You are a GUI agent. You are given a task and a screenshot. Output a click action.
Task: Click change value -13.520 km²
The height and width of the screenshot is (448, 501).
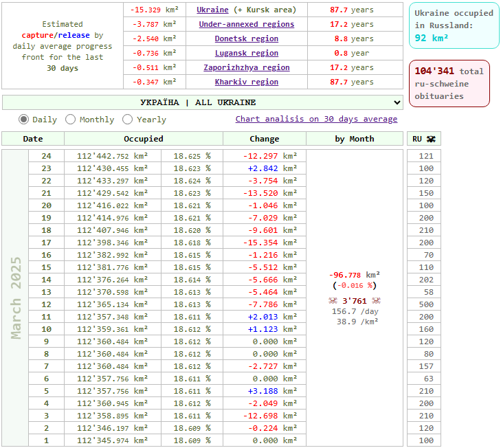[x=270, y=193]
